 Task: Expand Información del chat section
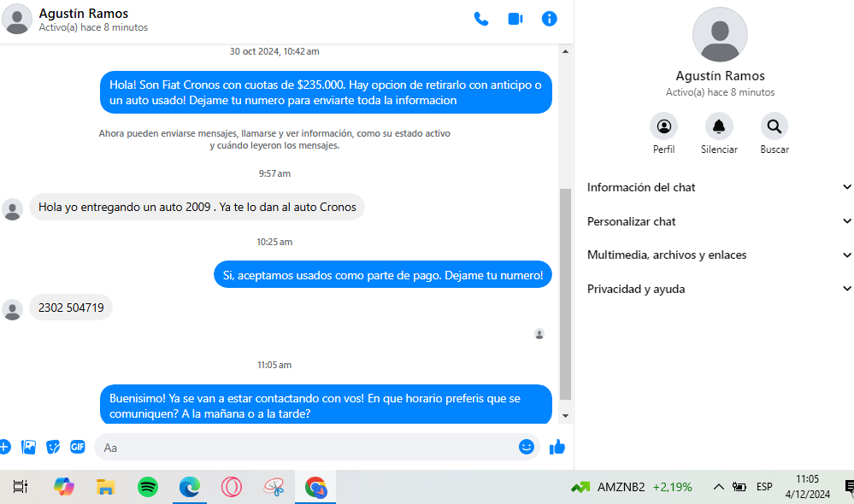click(x=718, y=187)
